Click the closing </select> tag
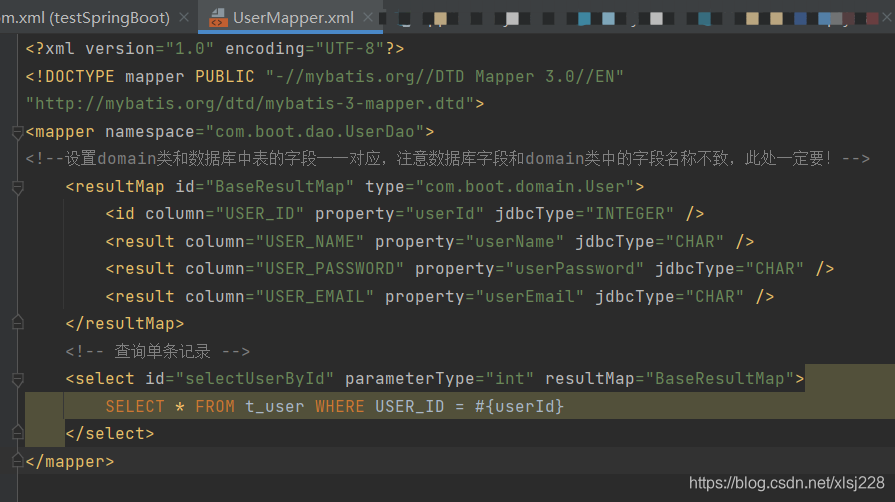 point(110,433)
